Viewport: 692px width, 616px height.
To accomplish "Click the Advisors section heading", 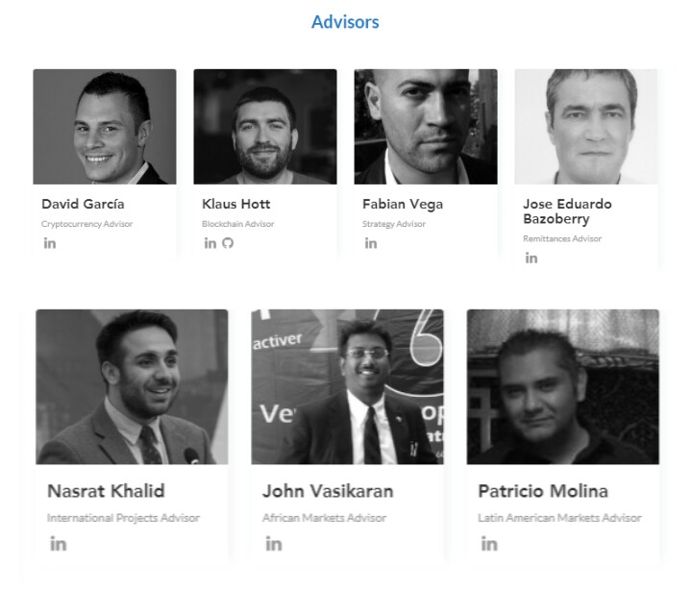I will (x=345, y=21).
